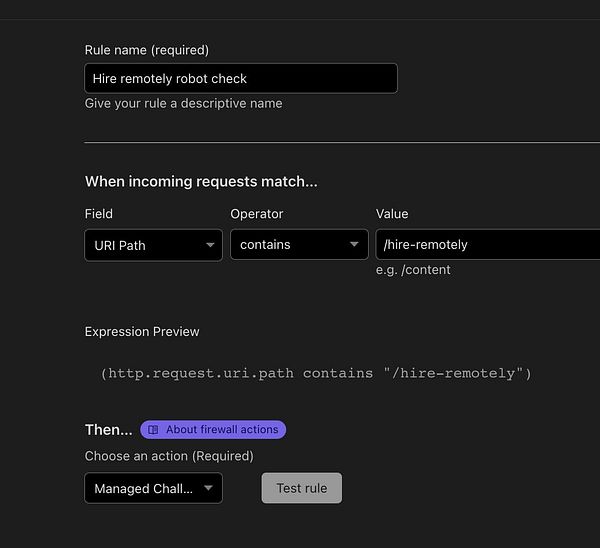Click the "Expression Preview" label
The width and height of the screenshot is (600, 548).
point(142,332)
